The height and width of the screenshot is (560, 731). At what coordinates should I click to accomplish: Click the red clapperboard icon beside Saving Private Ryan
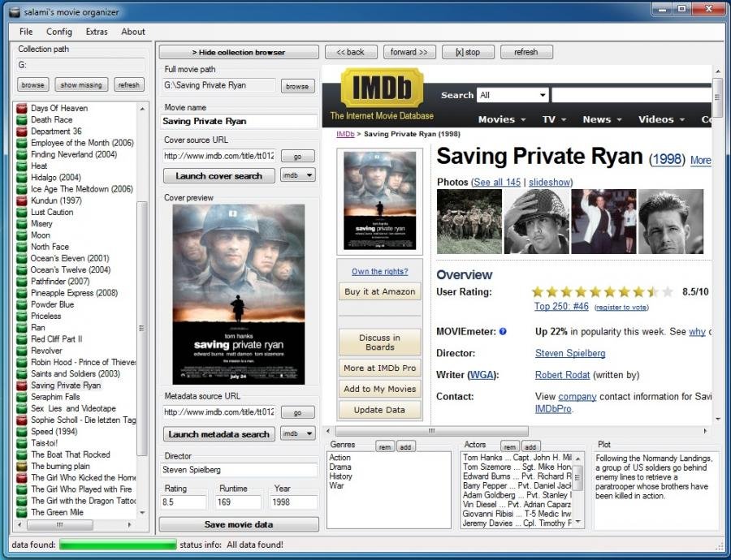point(21,386)
